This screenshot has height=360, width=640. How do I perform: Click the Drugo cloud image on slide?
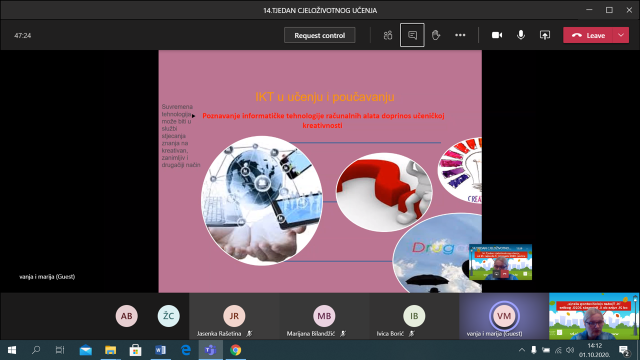[x=437, y=253]
